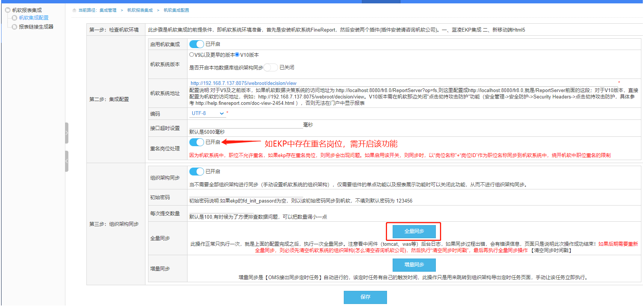Click the 编码 label
The image size is (644, 307).
tap(155, 114)
